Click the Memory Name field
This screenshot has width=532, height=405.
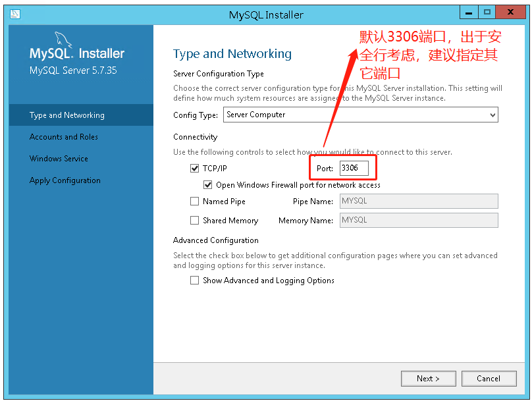(419, 220)
